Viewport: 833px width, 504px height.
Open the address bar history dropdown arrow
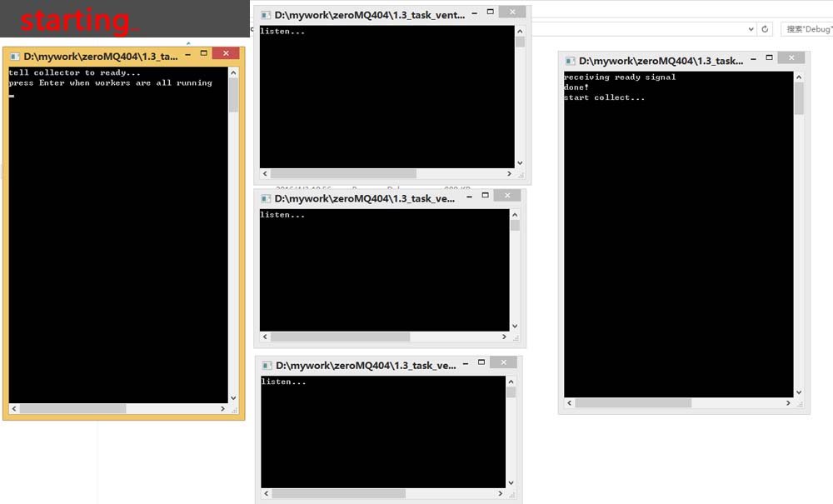click(751, 28)
